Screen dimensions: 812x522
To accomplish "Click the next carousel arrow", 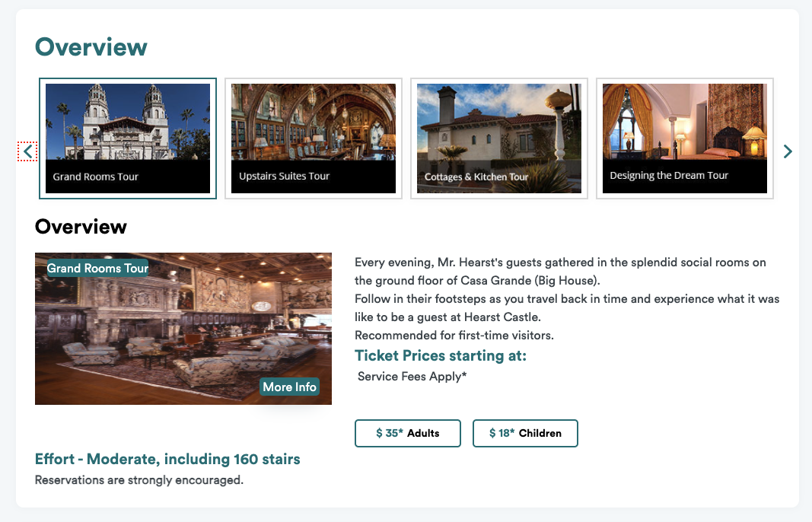I will coord(788,151).
